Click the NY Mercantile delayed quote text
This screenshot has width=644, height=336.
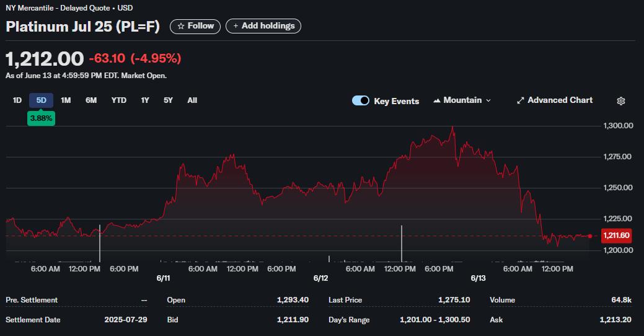69,8
